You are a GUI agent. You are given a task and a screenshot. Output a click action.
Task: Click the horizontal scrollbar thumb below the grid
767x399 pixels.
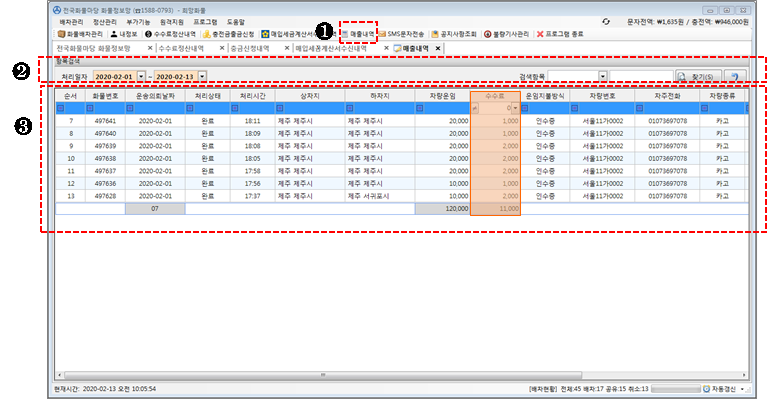[323, 375]
